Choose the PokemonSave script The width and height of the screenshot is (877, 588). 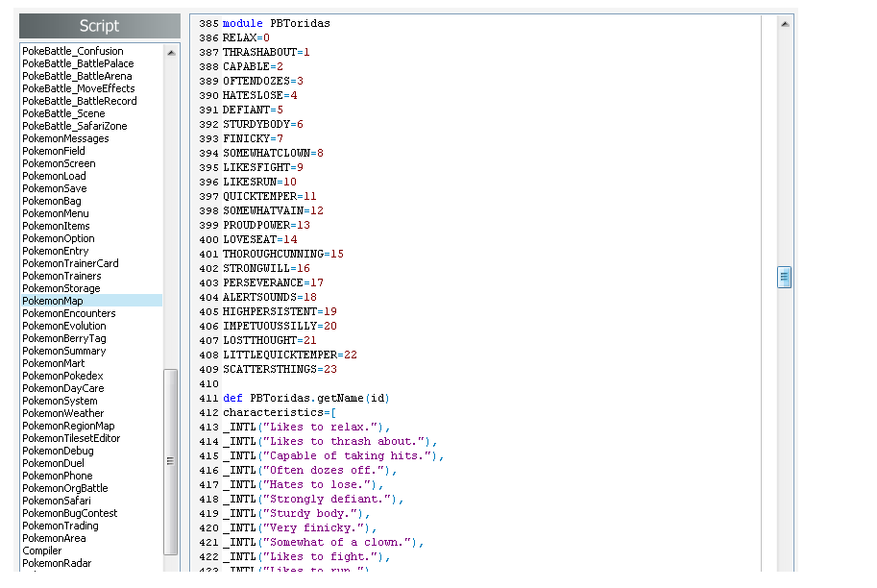pos(54,188)
